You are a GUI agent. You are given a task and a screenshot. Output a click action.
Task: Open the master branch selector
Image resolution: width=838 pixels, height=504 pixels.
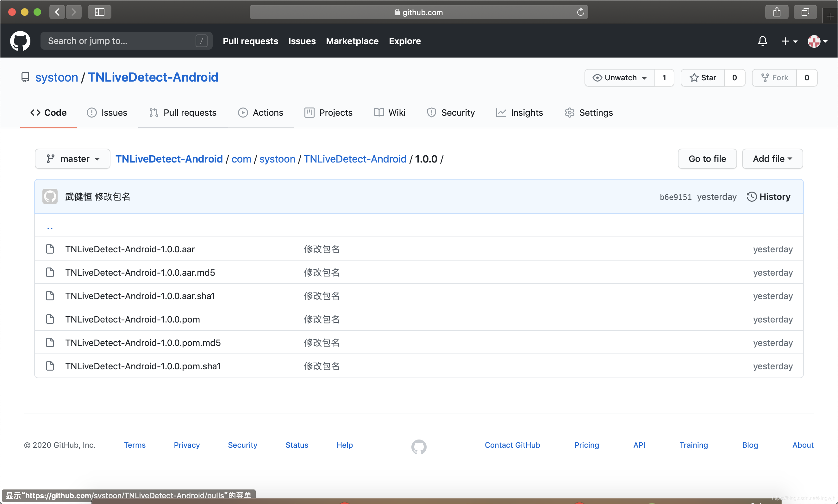(72, 159)
